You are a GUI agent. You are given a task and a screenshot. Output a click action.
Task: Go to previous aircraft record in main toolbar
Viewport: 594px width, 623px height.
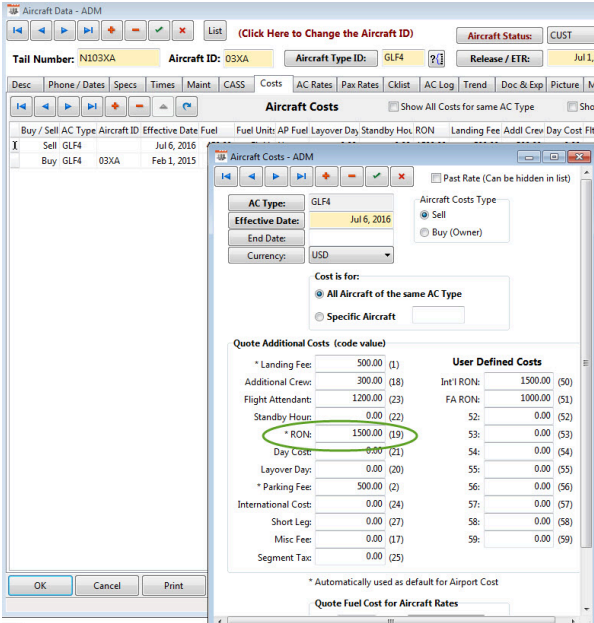pyautogui.click(x=41, y=31)
